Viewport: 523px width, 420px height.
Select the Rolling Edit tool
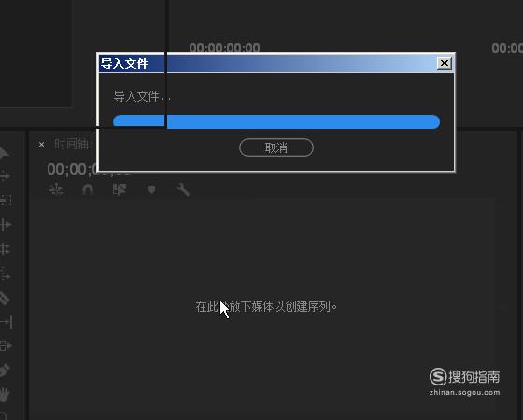coord(5,249)
